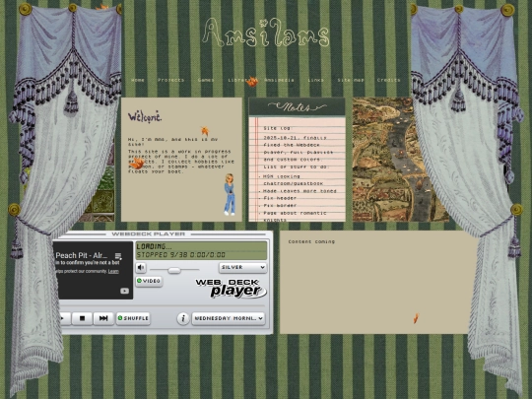Toggle Shuffle mode on the player
The width and height of the screenshot is (532, 399).
pyautogui.click(x=133, y=318)
